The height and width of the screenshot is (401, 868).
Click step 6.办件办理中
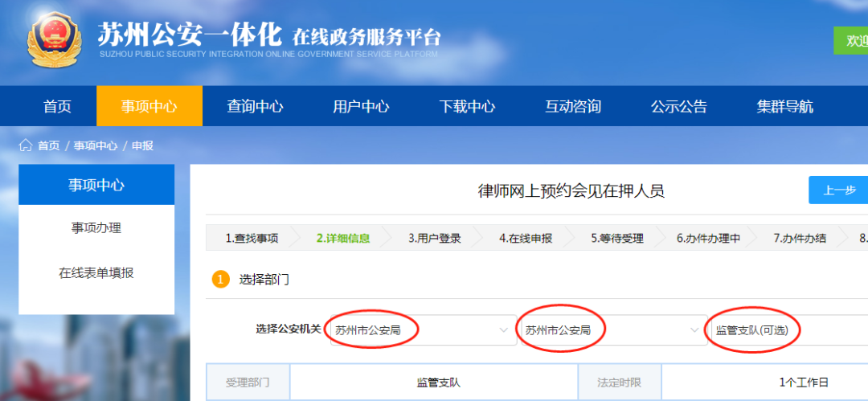(x=709, y=239)
